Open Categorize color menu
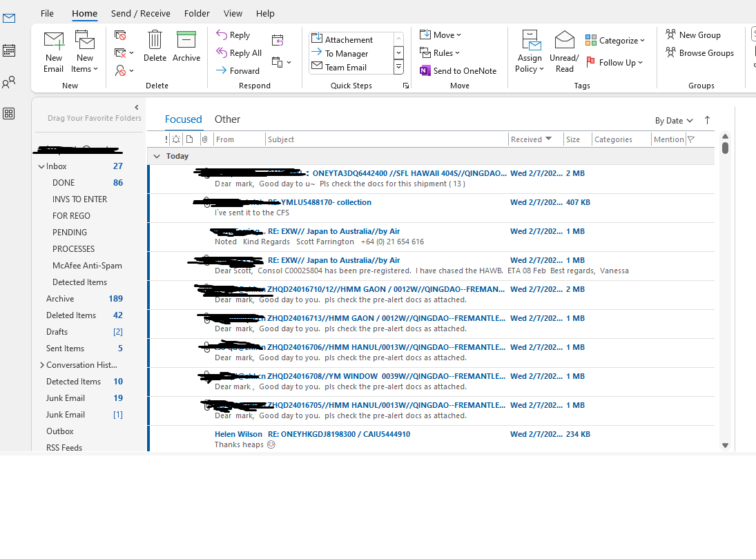756x559 pixels. (x=614, y=41)
